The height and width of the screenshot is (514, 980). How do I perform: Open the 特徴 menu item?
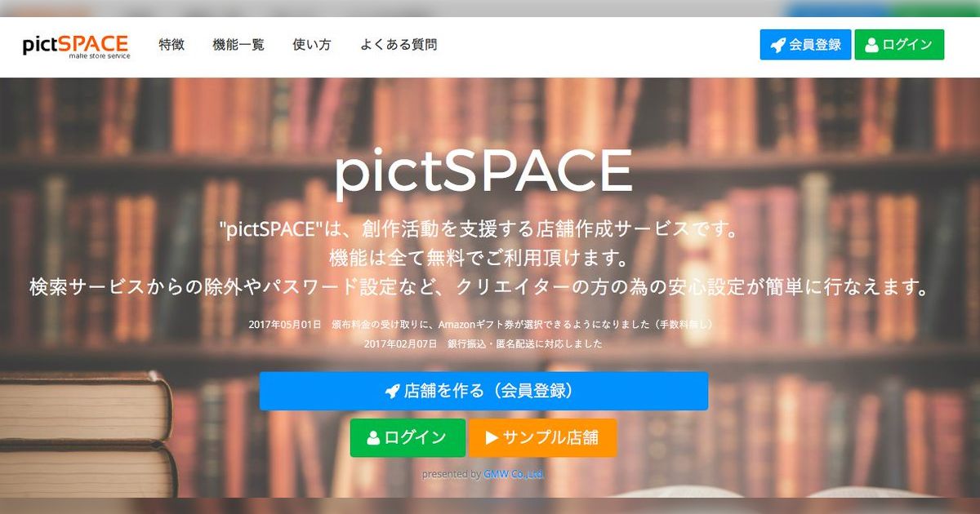171,45
